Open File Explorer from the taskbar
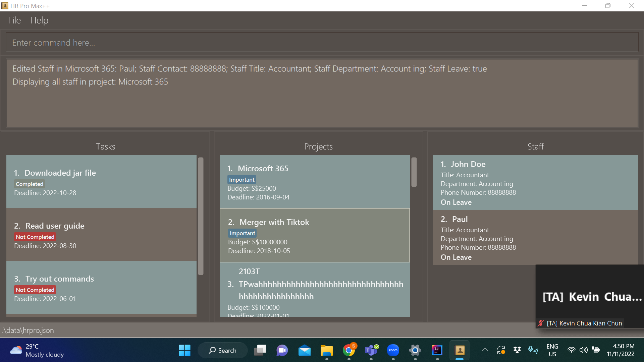This screenshot has height=362, width=644. [x=326, y=350]
